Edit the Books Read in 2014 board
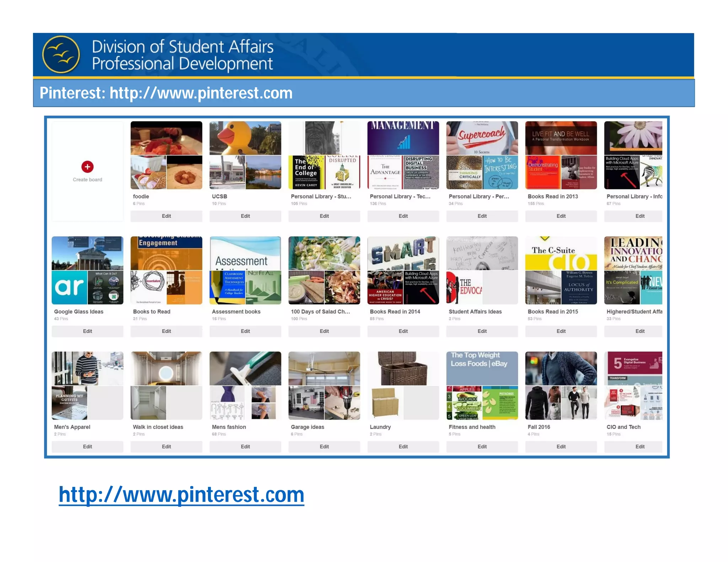 click(x=403, y=331)
